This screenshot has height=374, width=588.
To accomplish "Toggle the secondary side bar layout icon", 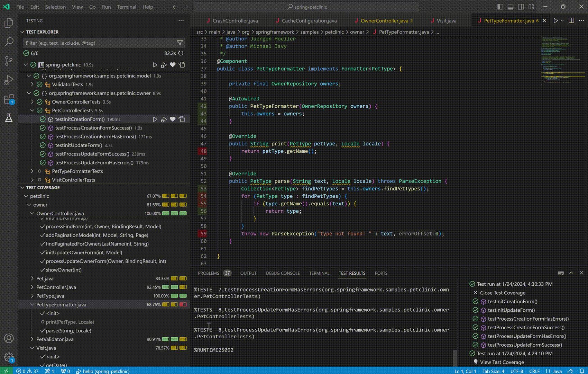I will [x=521, y=7].
